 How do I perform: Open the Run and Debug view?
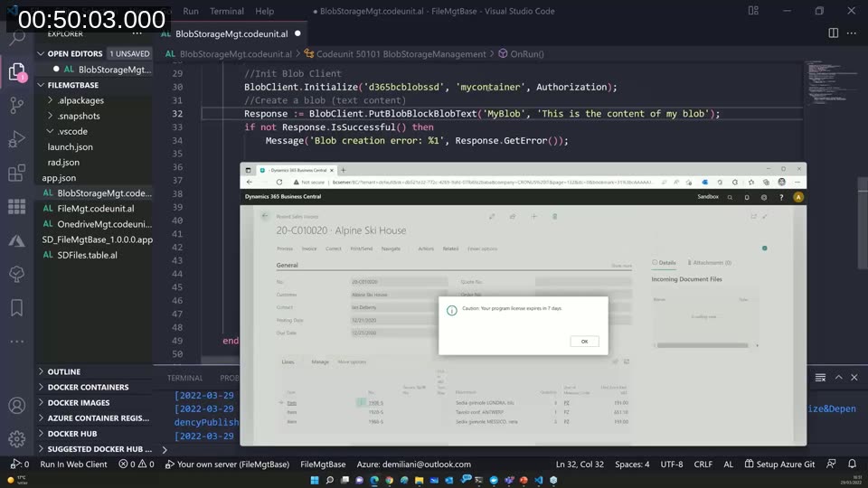(x=16, y=139)
